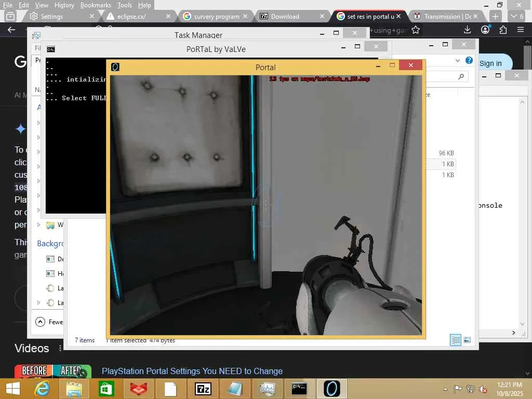The image size is (532, 399).
Task: Select the 96 KB file row in File Explorer
Action: (441, 153)
